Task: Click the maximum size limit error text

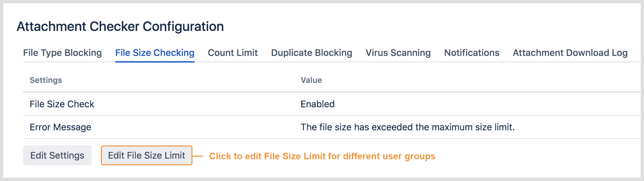Action: (407, 127)
